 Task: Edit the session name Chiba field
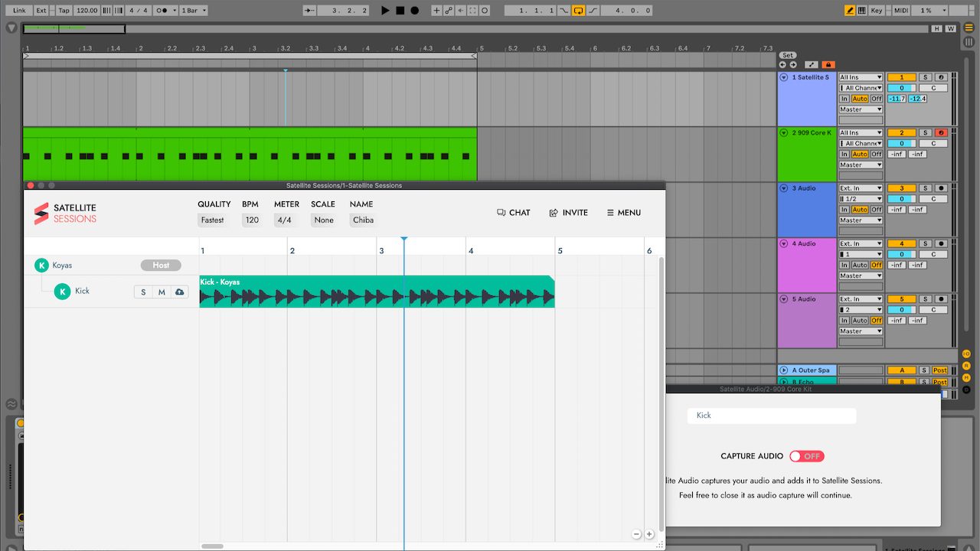363,220
